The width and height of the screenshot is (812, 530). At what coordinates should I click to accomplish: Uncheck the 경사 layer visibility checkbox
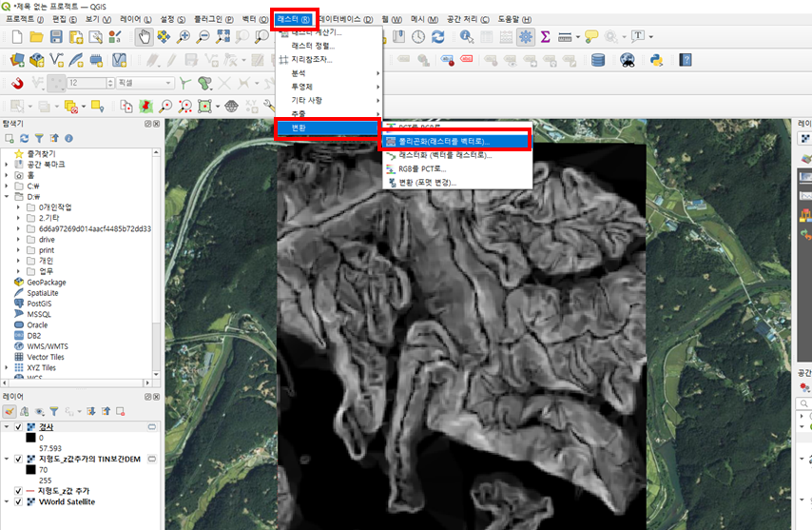click(19, 427)
